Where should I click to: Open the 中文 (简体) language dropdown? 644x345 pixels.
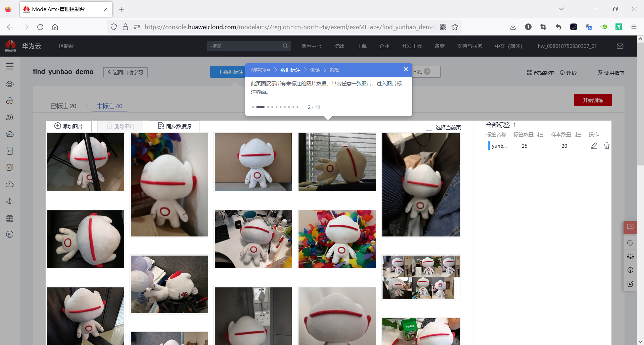point(508,46)
